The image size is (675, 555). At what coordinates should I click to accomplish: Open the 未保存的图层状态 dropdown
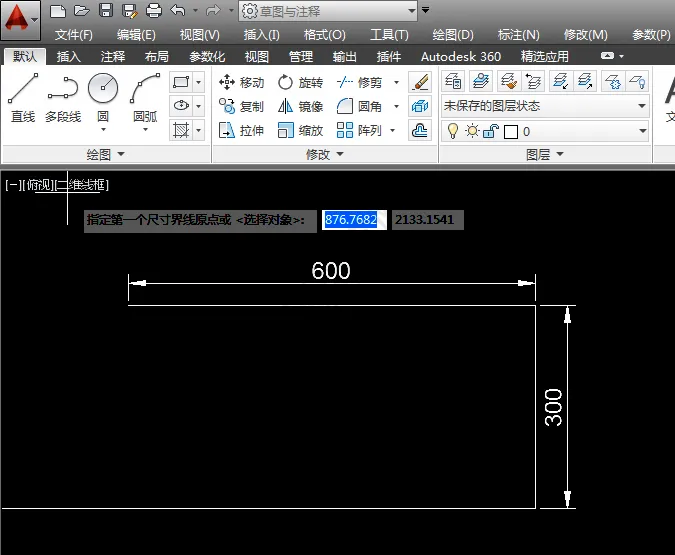[x=545, y=106]
